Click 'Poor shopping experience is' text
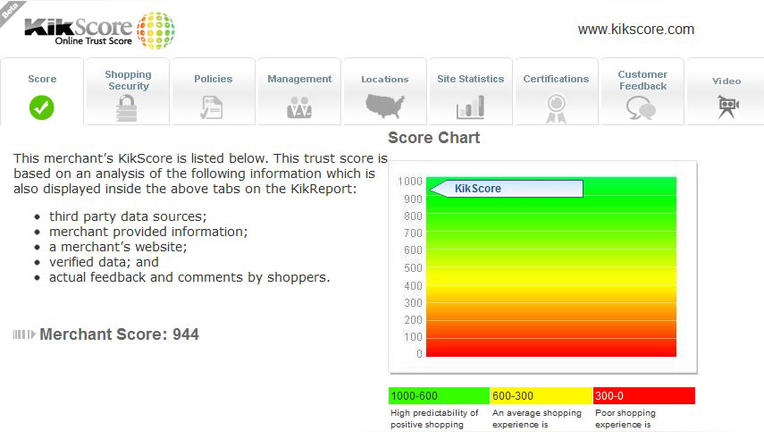The height and width of the screenshot is (432, 764). tap(625, 419)
